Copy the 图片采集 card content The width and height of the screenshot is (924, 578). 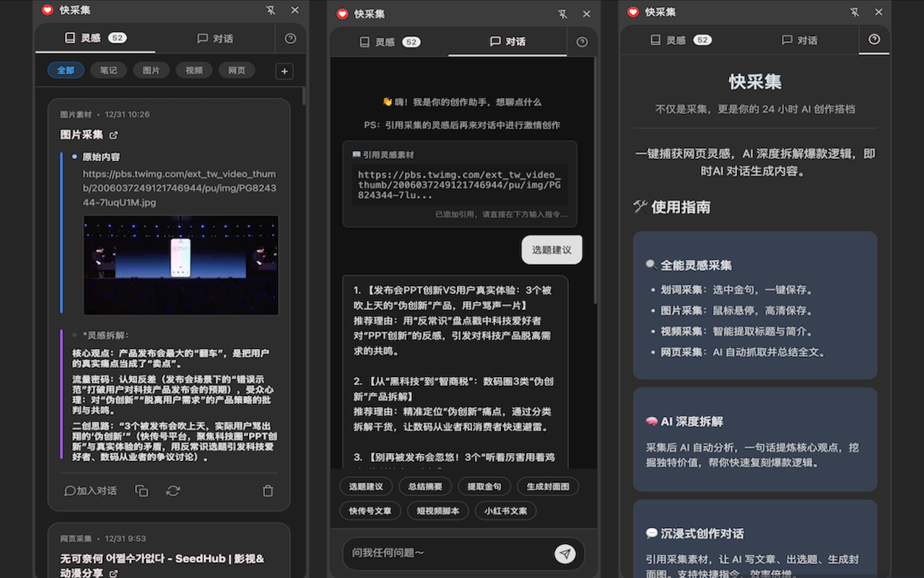click(x=141, y=491)
